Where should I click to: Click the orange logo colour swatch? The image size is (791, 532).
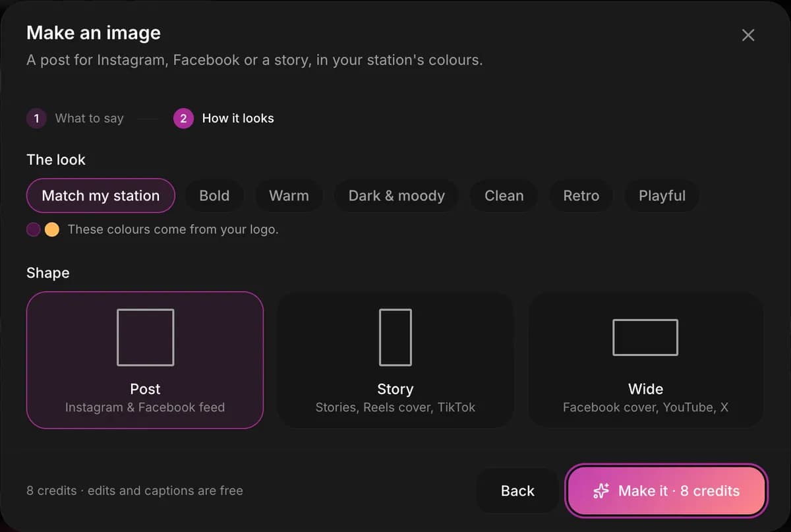pyautogui.click(x=51, y=230)
